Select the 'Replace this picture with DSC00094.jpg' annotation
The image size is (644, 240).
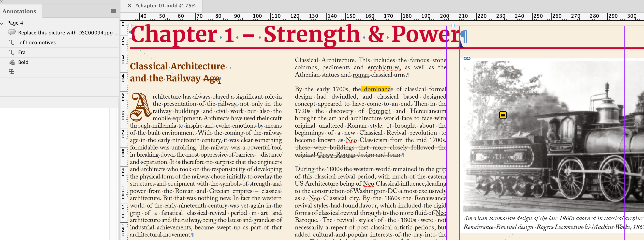[x=68, y=33]
